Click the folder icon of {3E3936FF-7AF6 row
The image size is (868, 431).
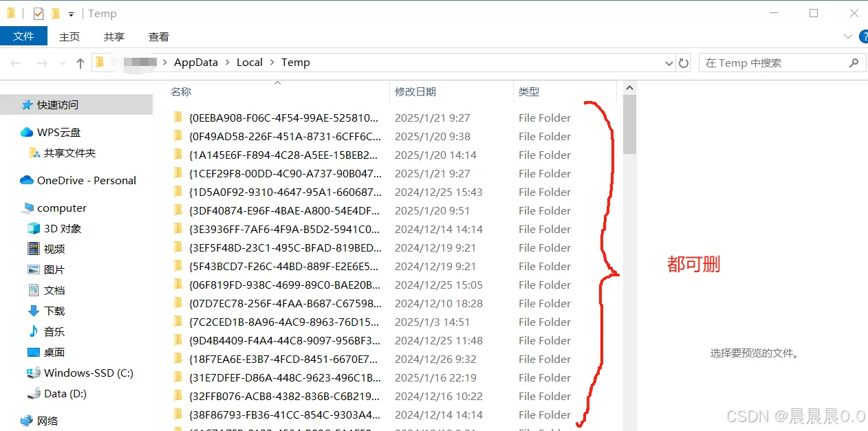point(178,228)
